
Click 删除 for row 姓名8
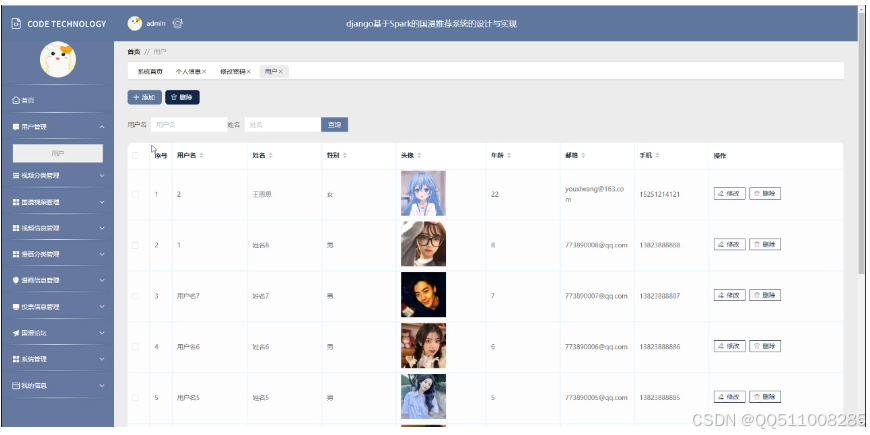tap(765, 244)
